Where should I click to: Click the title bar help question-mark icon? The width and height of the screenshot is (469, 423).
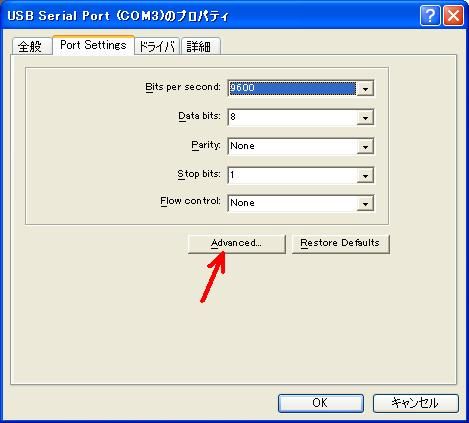pos(430,15)
